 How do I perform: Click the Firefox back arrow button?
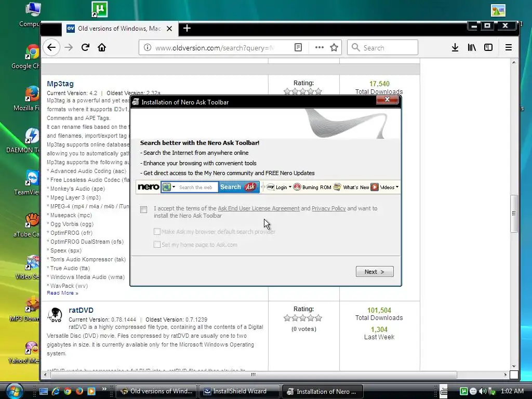pyautogui.click(x=51, y=47)
